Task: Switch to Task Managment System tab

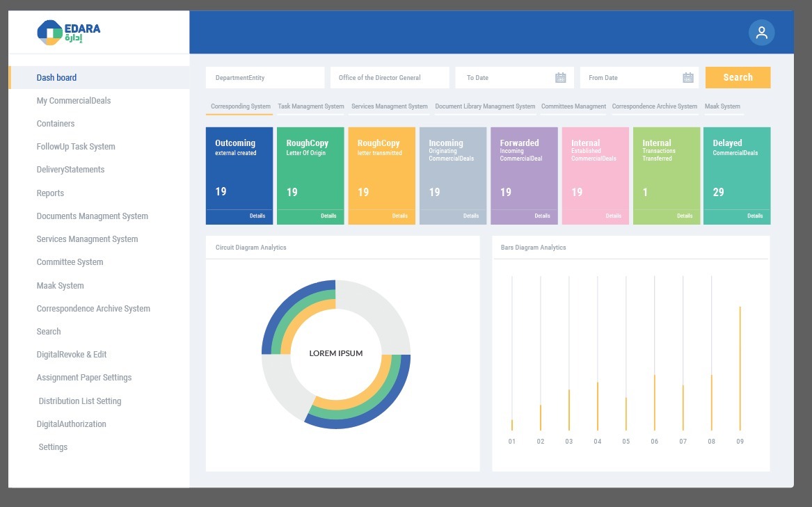Action: click(311, 106)
